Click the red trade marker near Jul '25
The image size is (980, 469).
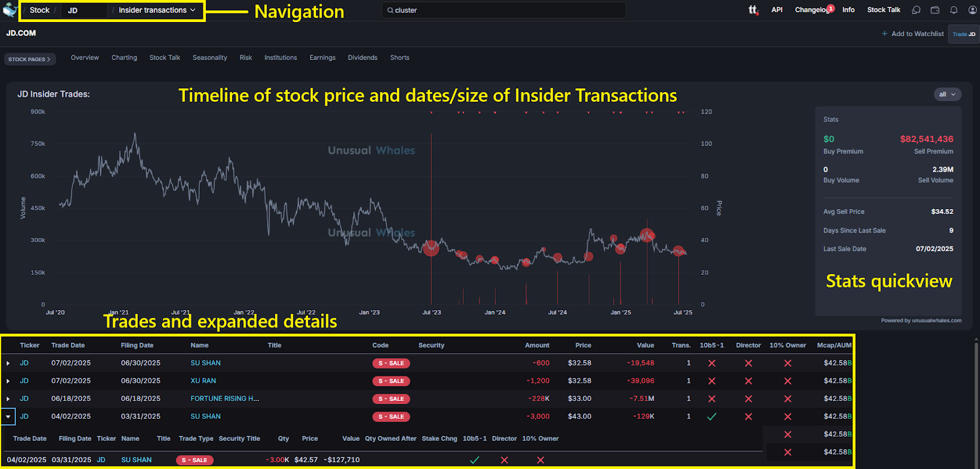pos(678,251)
